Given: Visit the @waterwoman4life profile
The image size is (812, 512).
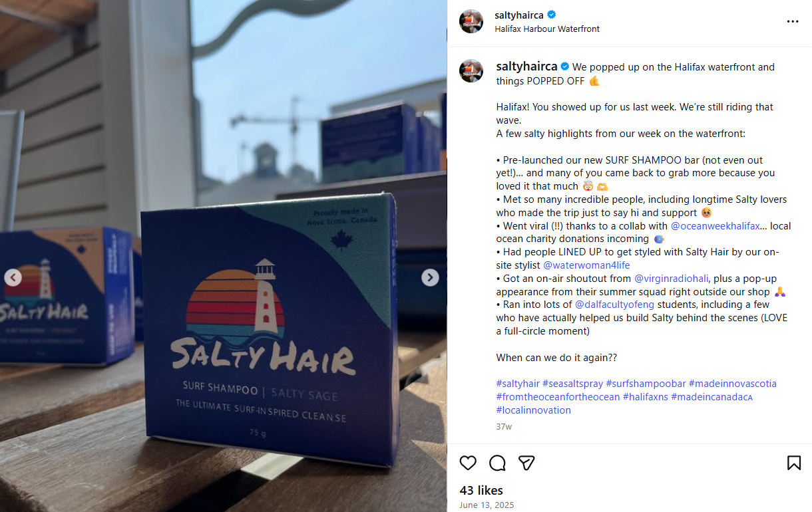Looking at the screenshot, I should click(586, 265).
